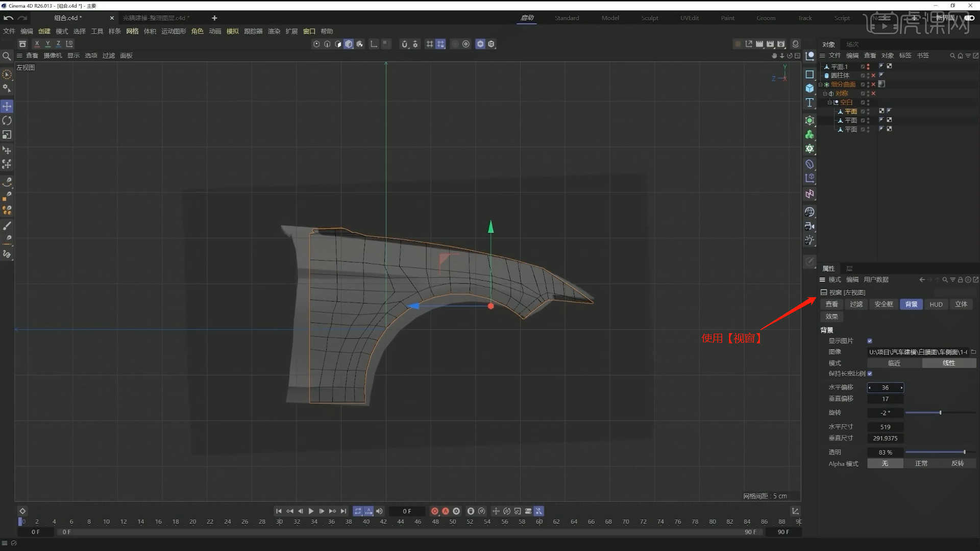Click the light object icon in right palette
Viewport: 980px width, 551px height.
(x=810, y=240)
